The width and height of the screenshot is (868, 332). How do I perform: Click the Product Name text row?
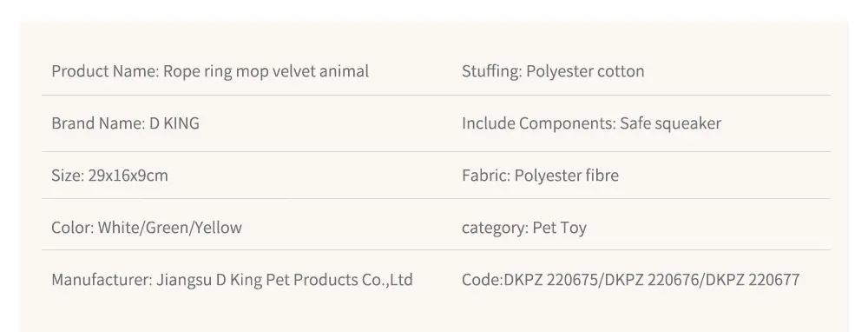tap(210, 71)
